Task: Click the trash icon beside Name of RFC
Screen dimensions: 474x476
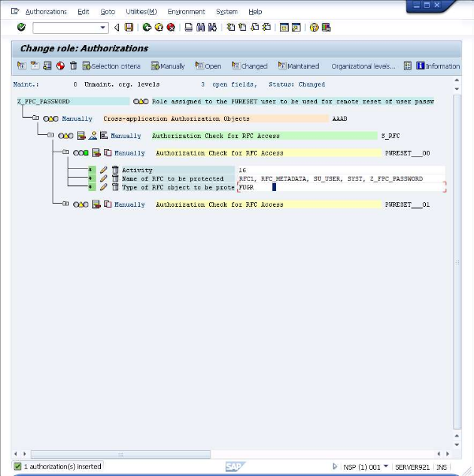Action: click(x=114, y=178)
